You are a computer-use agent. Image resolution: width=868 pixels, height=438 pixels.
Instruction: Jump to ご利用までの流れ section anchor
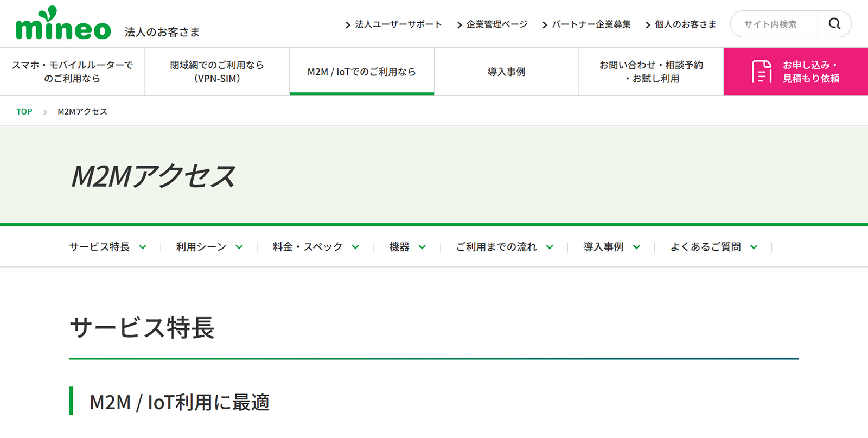(x=496, y=247)
